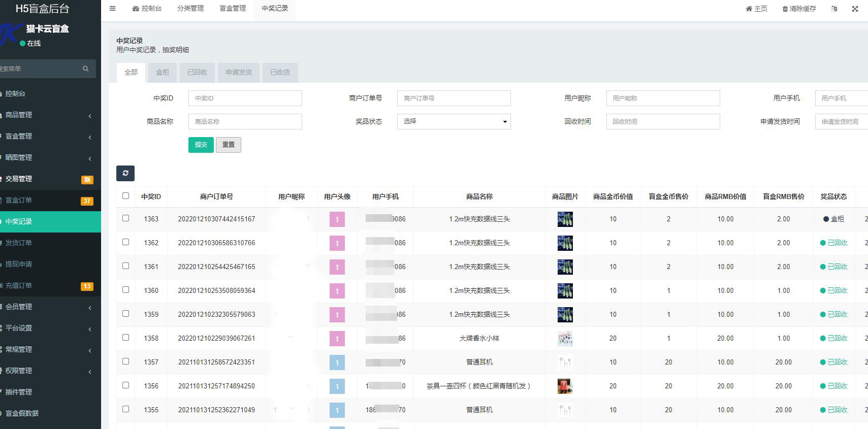The height and width of the screenshot is (429, 868).
Task: Expand the 会员管理 sidebar menu
Action: [x=50, y=307]
